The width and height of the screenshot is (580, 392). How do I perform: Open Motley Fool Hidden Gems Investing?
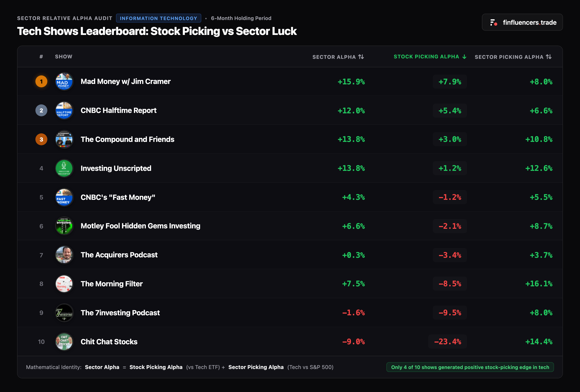141,226
